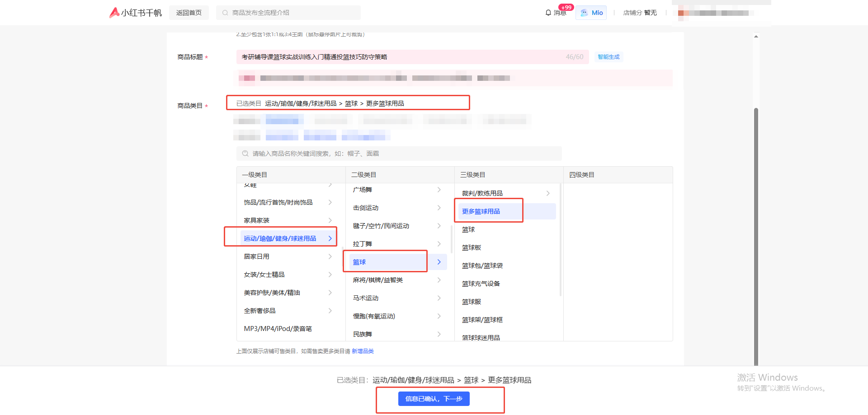
Task: Click the 返回首页 button
Action: [x=189, y=13]
